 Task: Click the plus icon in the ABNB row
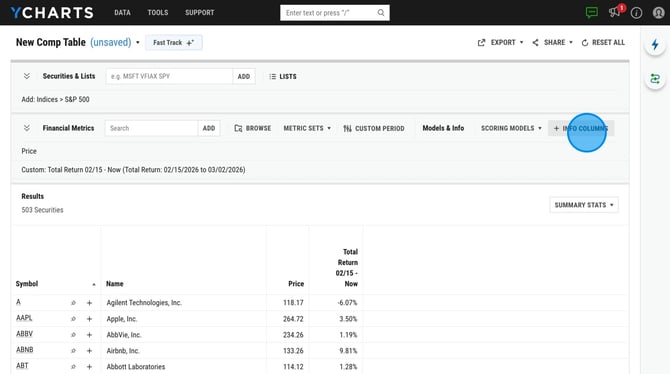pos(89,350)
